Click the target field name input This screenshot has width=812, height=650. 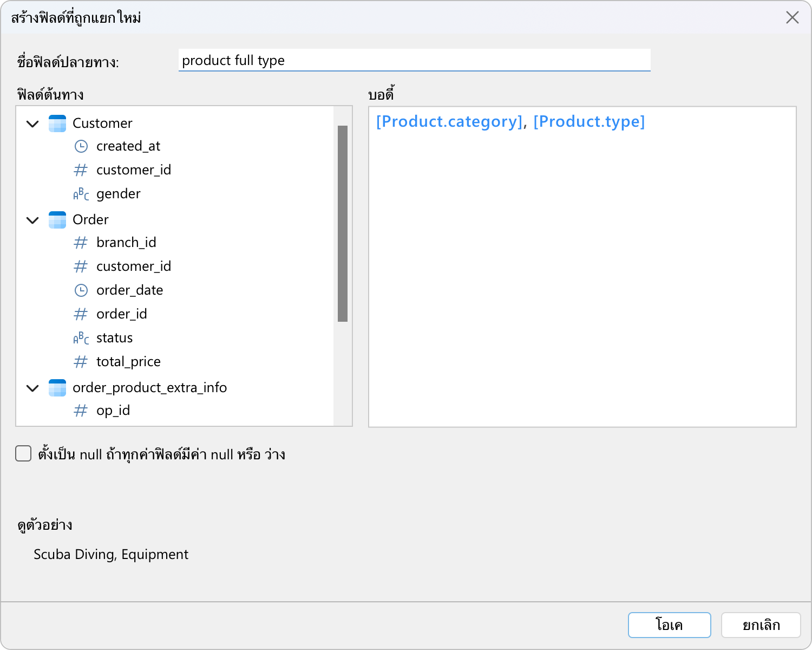(414, 60)
